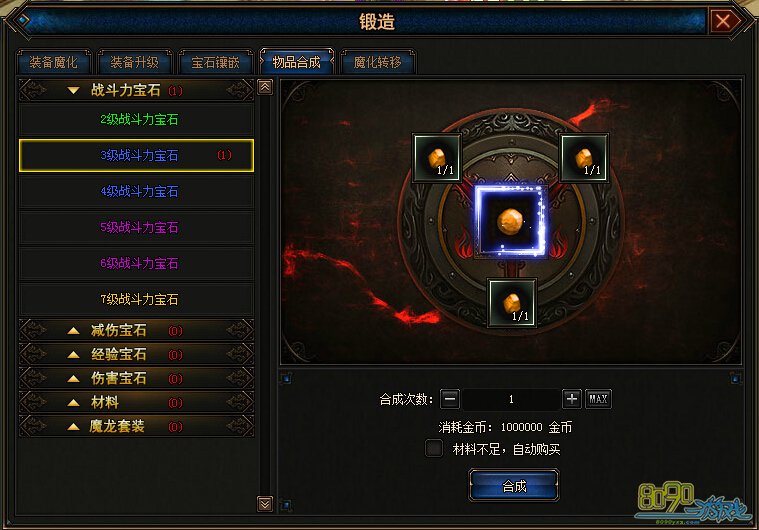This screenshot has width=759, height=530.
Task: Click the scroll-up arrow icon of list
Action: click(265, 87)
